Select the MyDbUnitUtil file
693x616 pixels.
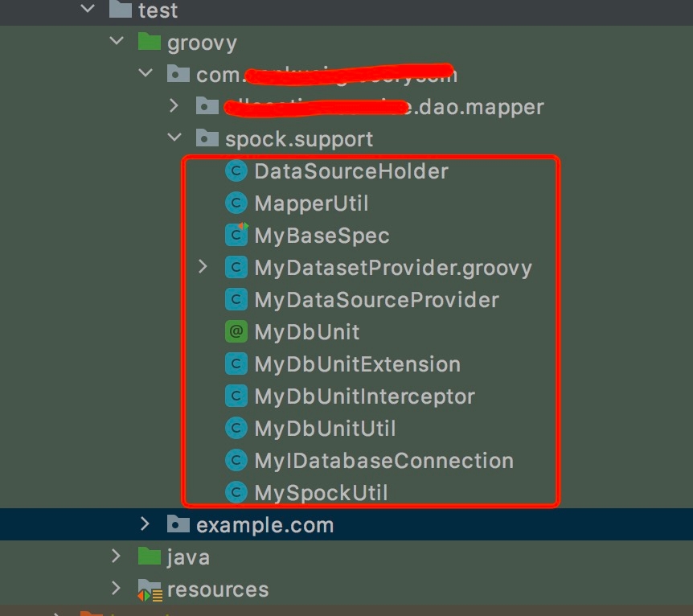pos(325,429)
